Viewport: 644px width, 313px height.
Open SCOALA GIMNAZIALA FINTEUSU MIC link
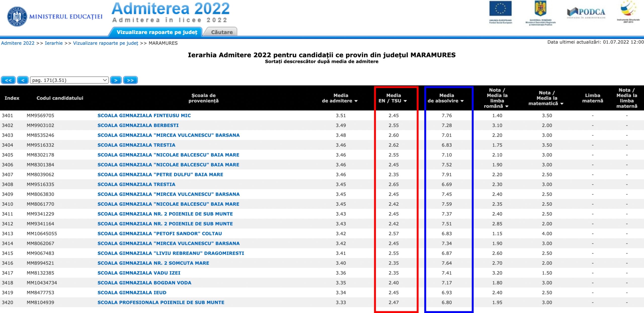click(x=144, y=115)
